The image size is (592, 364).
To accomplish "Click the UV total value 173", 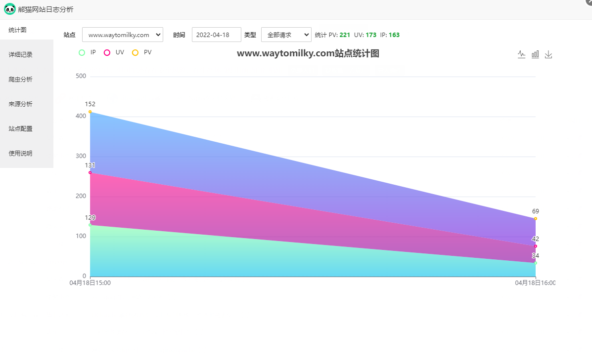I will click(371, 35).
